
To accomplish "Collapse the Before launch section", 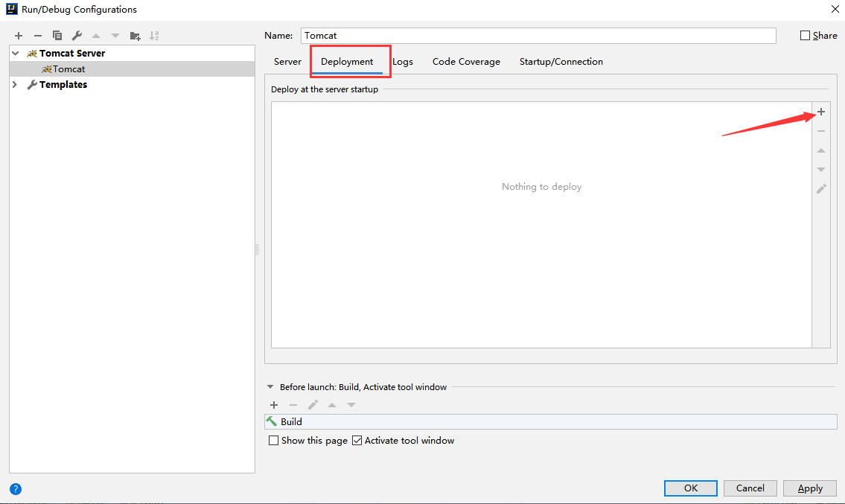I will (270, 387).
